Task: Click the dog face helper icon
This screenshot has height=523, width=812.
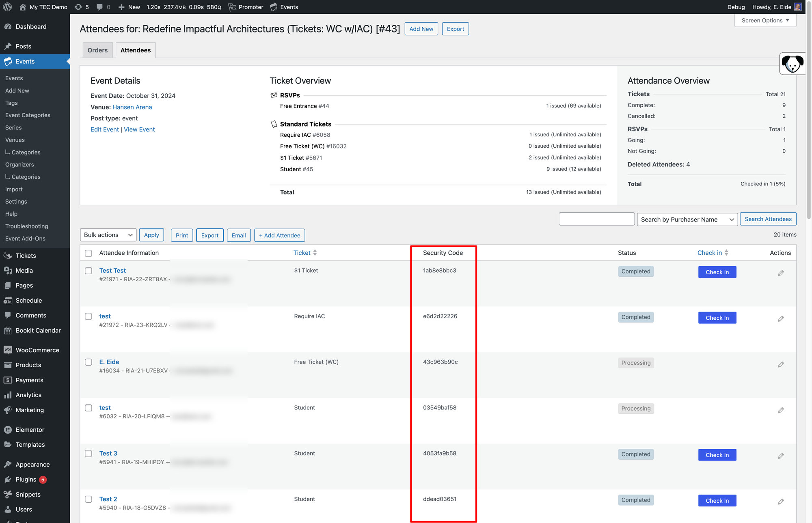Action: click(x=792, y=64)
